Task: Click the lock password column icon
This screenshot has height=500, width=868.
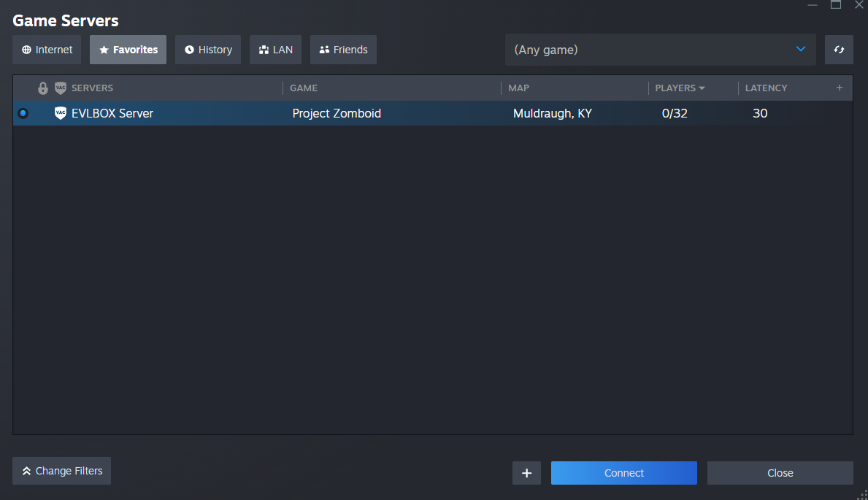Action: pos(43,88)
